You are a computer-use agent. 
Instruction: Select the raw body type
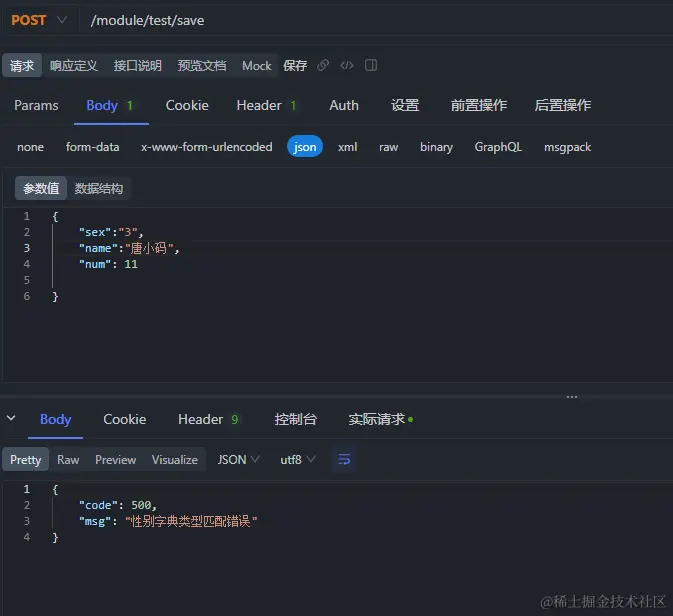[388, 147]
